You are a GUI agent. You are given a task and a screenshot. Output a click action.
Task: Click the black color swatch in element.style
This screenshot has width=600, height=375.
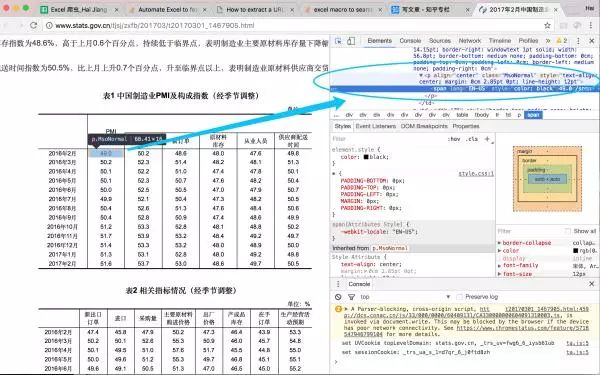366,157
